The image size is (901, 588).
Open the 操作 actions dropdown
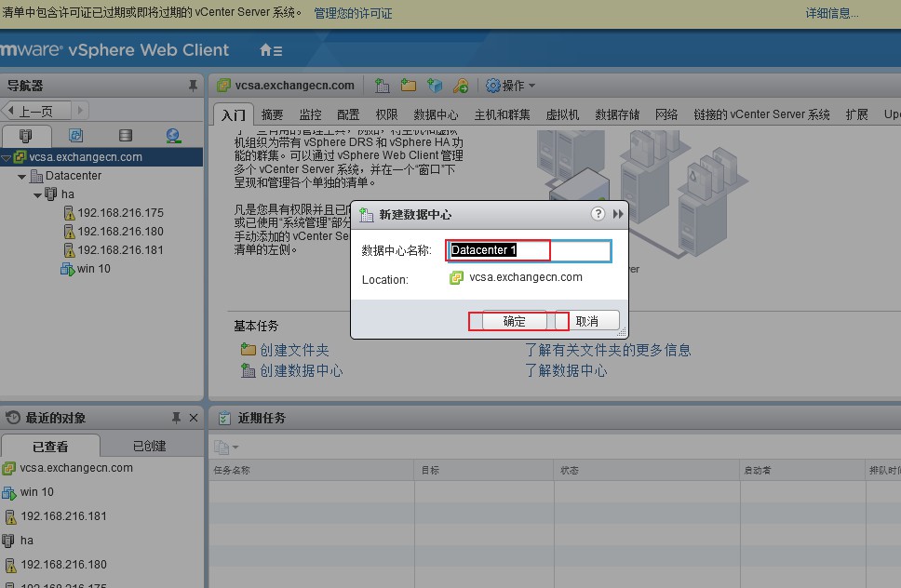pyautogui.click(x=510, y=86)
